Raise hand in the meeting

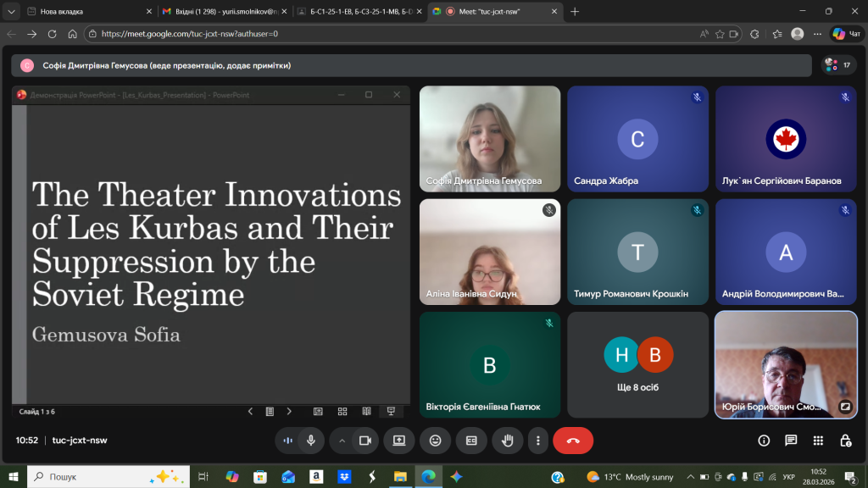pos(508,441)
